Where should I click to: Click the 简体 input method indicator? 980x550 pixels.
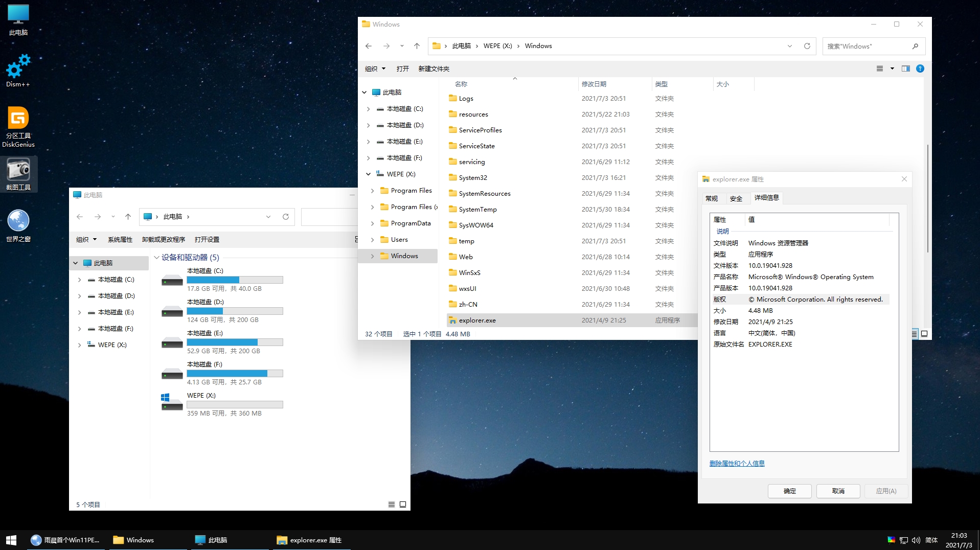931,540
